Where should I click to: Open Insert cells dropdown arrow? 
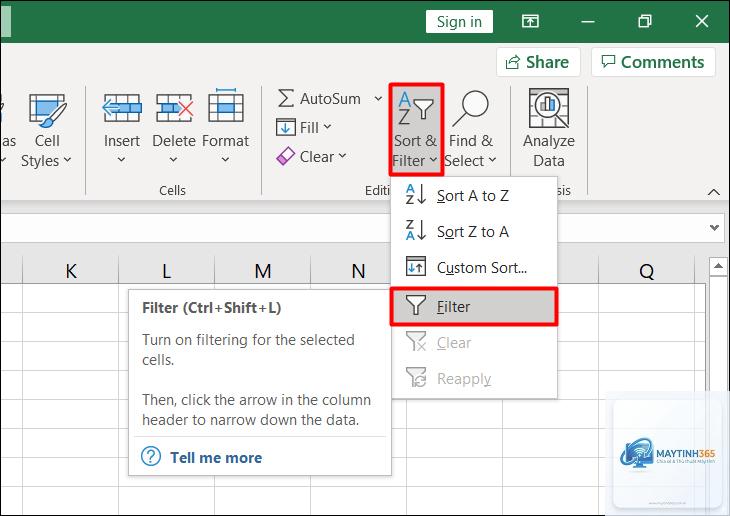(122, 159)
